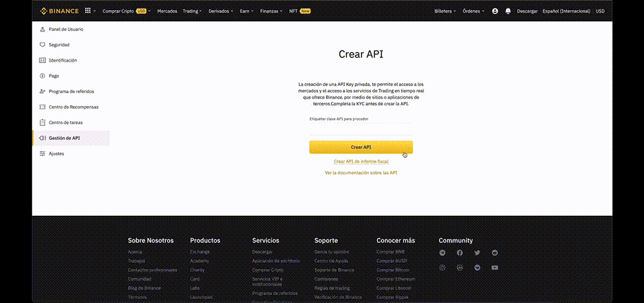Viewport: 644px width, 303px height.
Task: Open the USD currency selector
Action: [x=600, y=11]
